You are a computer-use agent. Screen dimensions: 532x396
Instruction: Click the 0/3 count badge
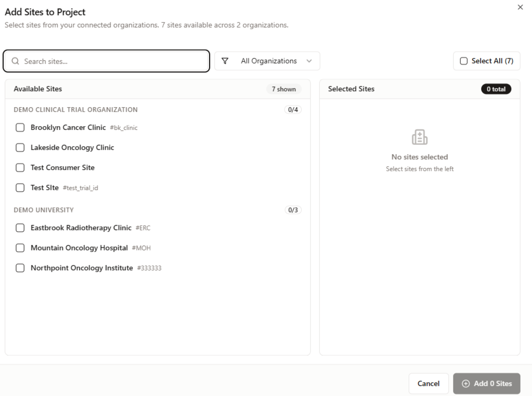pos(293,210)
